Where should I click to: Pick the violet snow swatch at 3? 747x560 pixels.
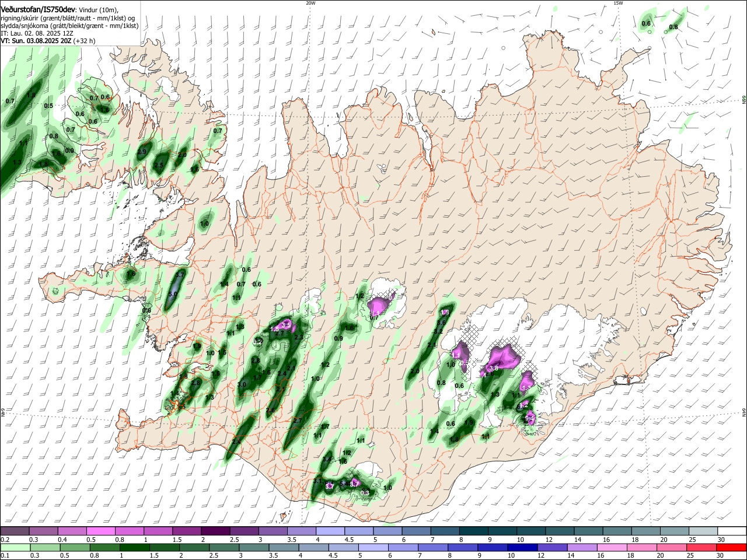pos(273,531)
